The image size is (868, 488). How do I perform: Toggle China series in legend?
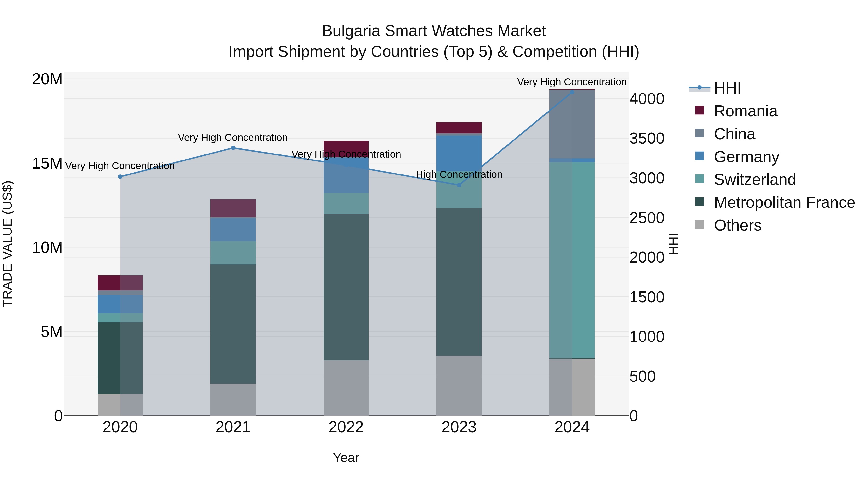pyautogui.click(x=725, y=134)
